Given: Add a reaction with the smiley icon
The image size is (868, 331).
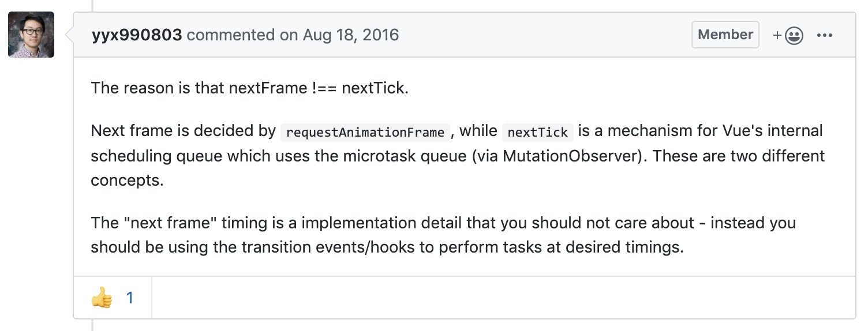Looking at the screenshot, I should (794, 36).
